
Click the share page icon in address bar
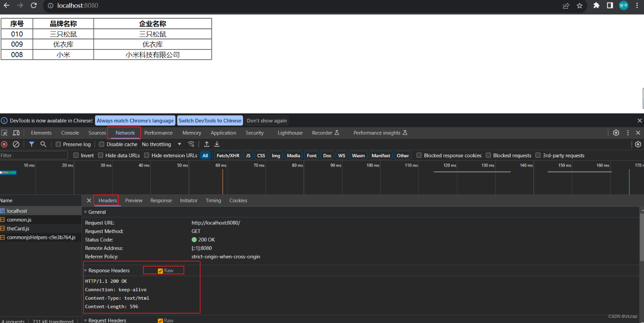coord(566,5)
